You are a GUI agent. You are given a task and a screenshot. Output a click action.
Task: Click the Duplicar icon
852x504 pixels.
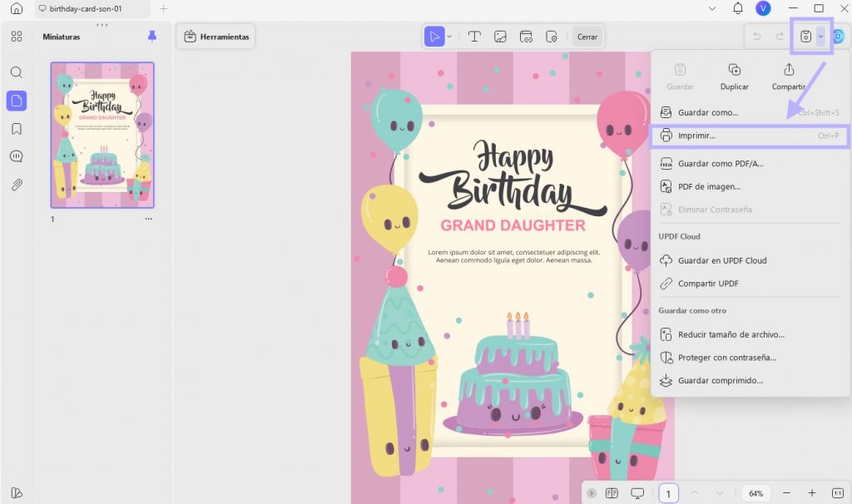(734, 70)
